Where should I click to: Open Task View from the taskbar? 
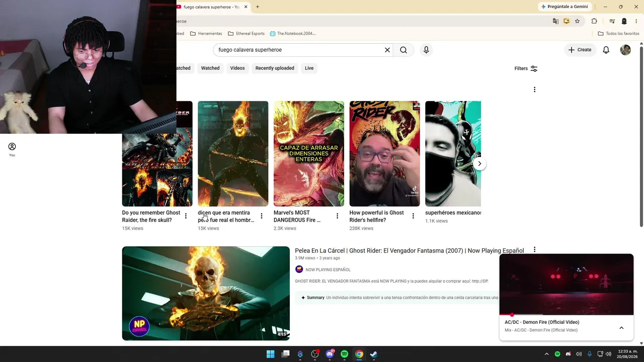point(285,354)
